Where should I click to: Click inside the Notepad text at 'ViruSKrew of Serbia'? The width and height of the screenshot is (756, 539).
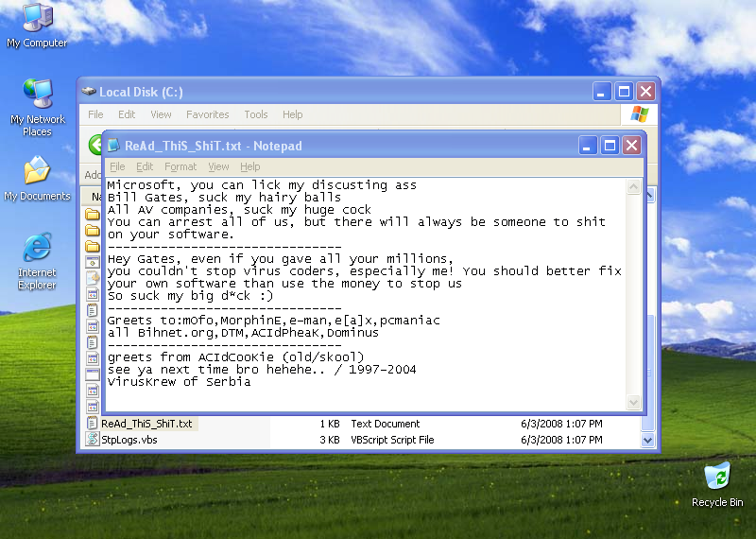(179, 382)
